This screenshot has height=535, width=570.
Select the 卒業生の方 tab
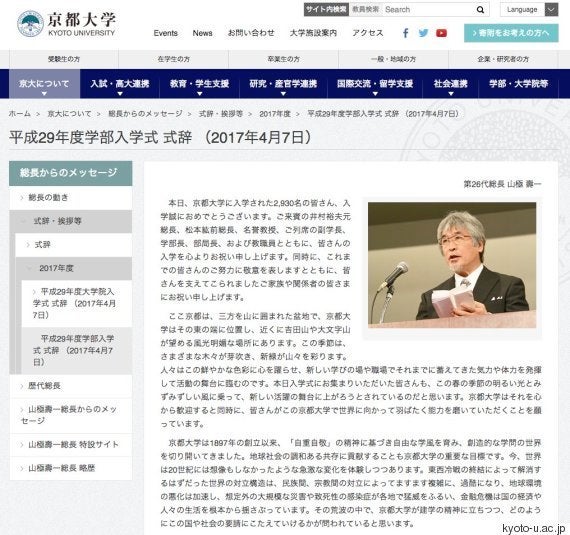point(284,59)
